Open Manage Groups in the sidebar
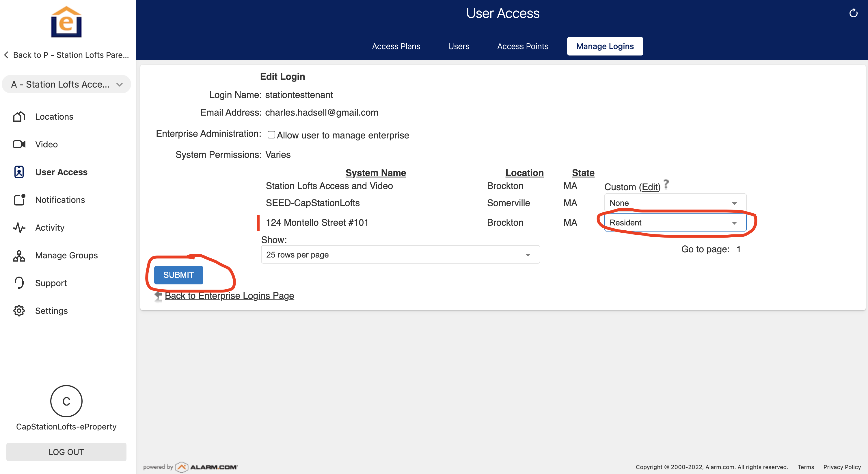Screen dimensions: 868x474 tap(66, 255)
